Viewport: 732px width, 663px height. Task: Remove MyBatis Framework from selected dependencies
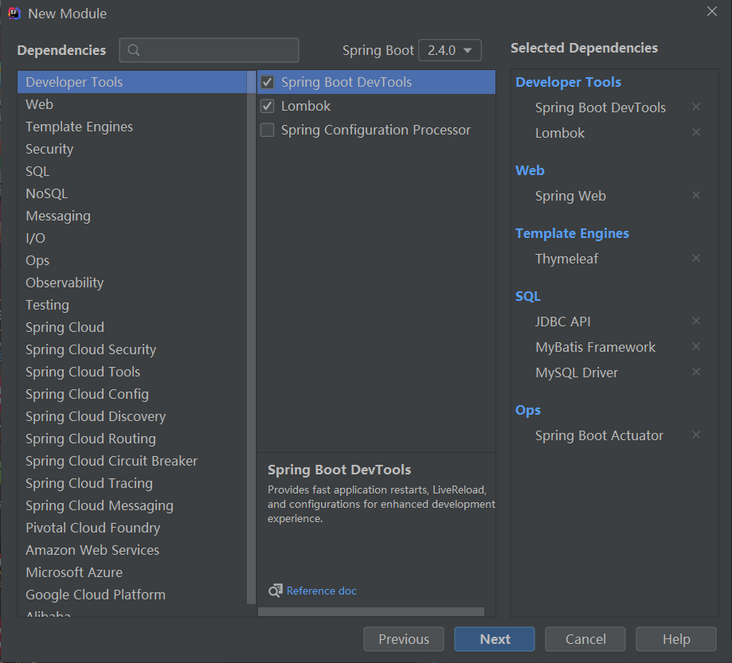point(696,346)
